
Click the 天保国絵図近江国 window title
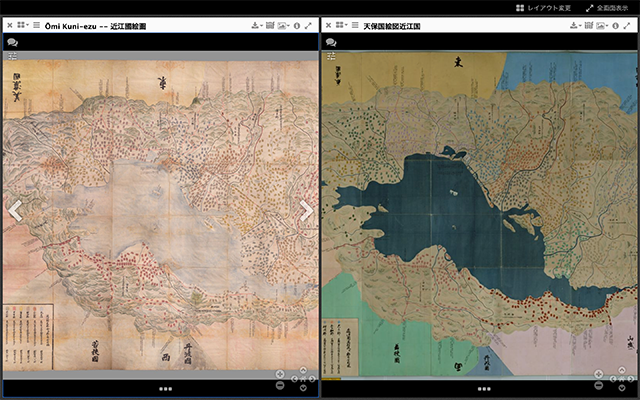pos(391,26)
